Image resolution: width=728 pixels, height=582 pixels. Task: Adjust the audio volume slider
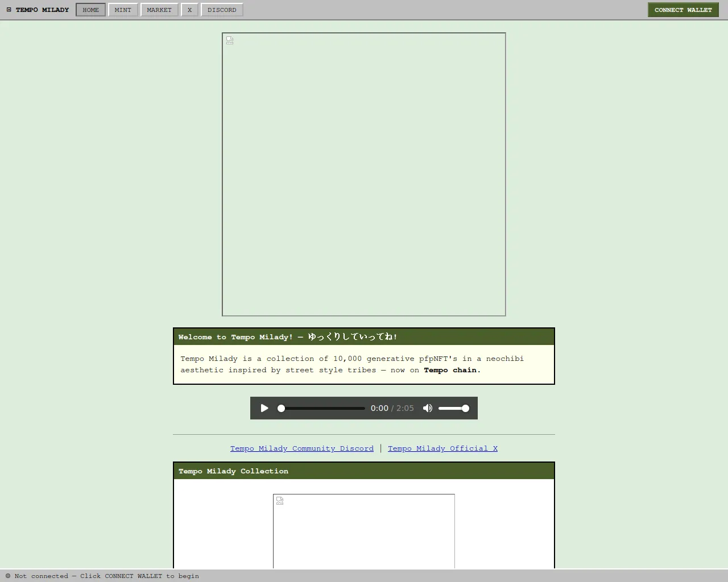pyautogui.click(x=454, y=408)
